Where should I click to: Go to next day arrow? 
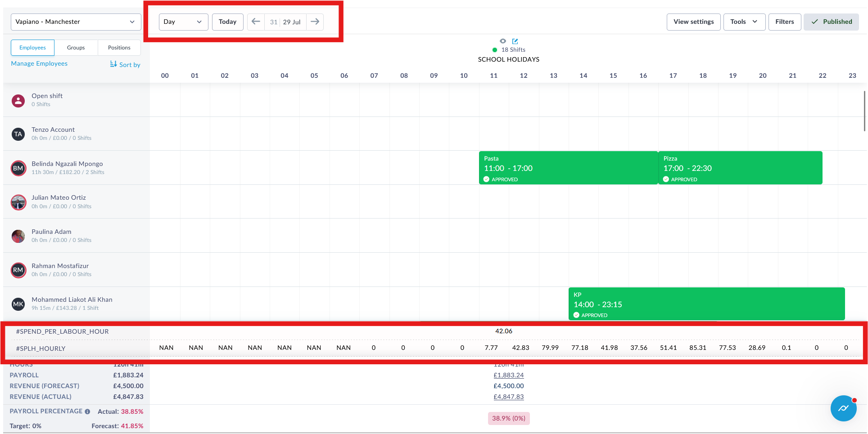point(315,22)
